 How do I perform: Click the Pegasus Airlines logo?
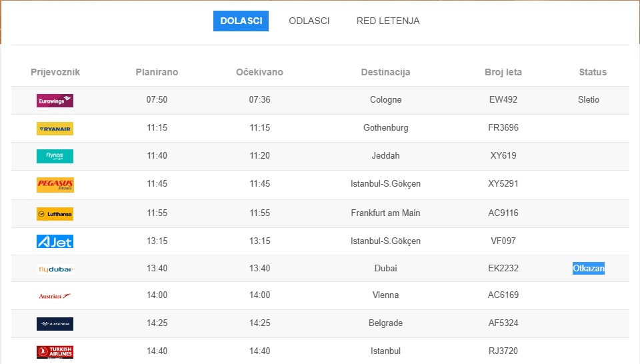(55, 185)
